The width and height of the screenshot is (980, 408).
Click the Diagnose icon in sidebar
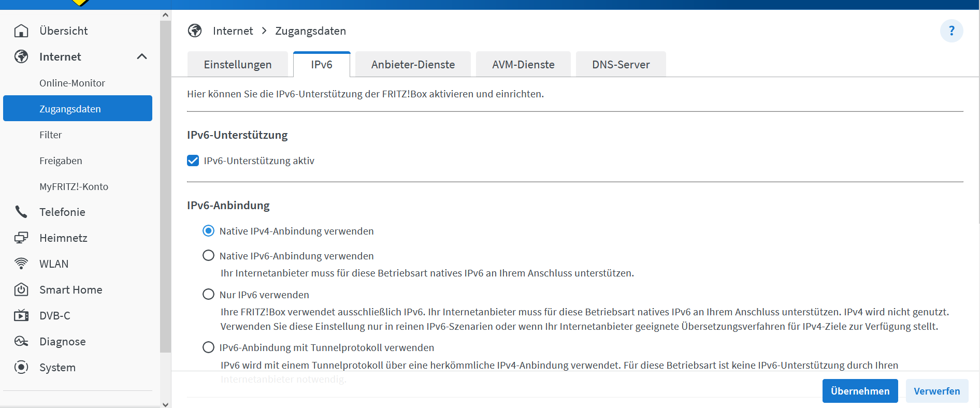pyautogui.click(x=21, y=341)
